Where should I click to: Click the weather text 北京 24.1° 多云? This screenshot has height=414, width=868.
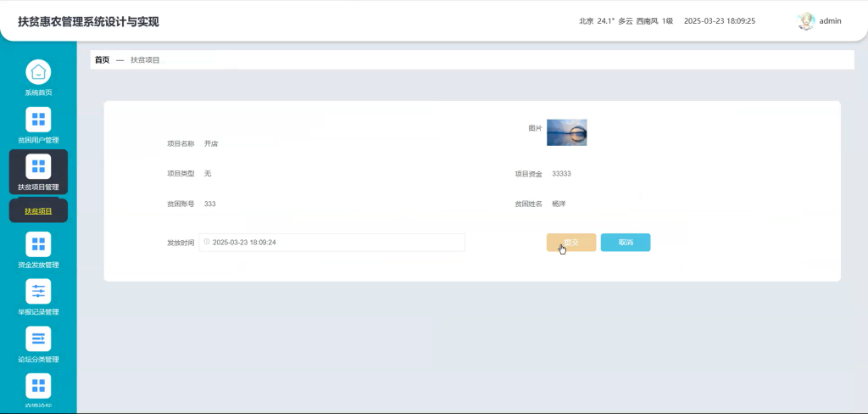tap(605, 21)
